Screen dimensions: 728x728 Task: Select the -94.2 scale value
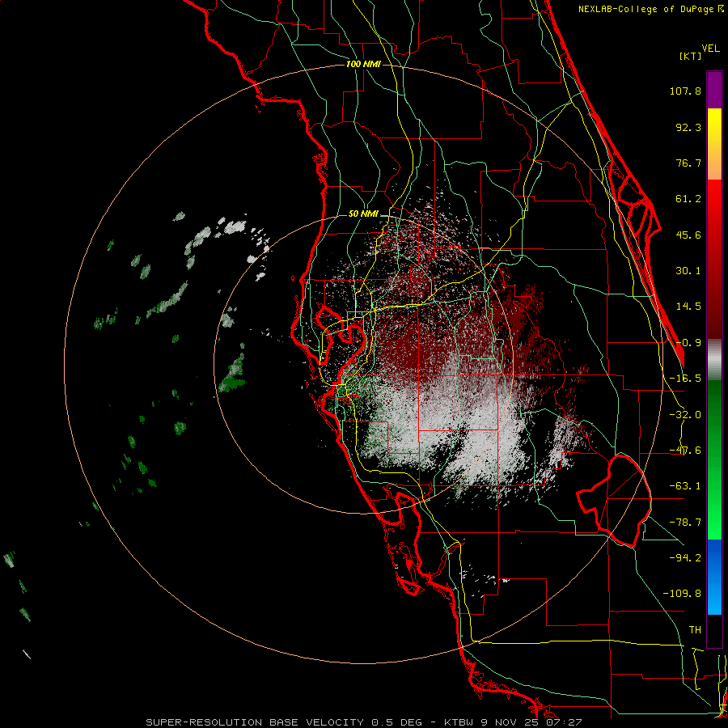coord(685,557)
